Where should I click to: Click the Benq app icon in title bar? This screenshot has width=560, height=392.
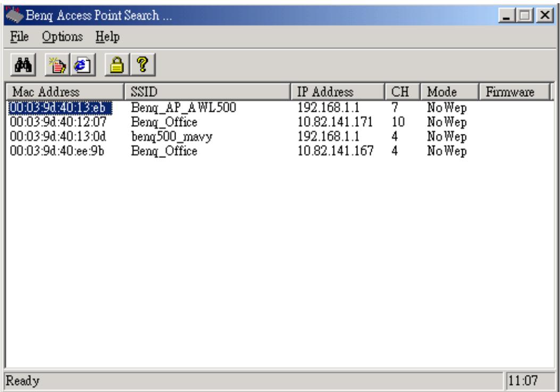tap(14, 15)
